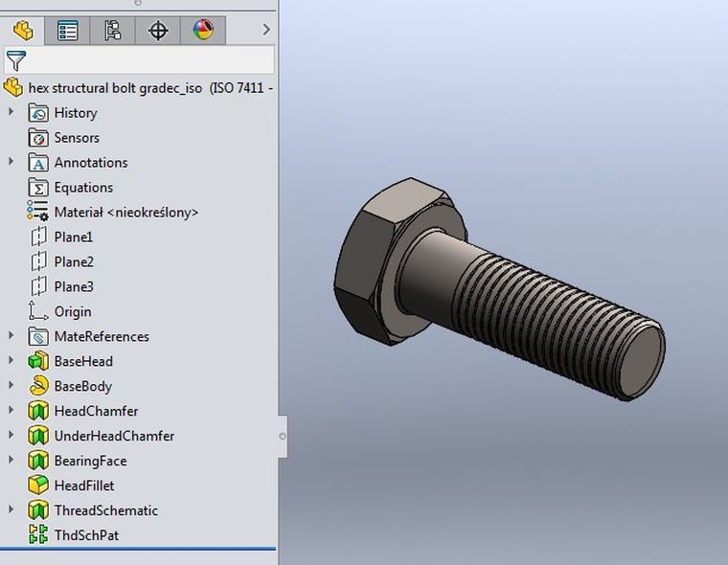728x565 pixels.
Task: Click the panel collapse handle on the side
Action: (283, 436)
